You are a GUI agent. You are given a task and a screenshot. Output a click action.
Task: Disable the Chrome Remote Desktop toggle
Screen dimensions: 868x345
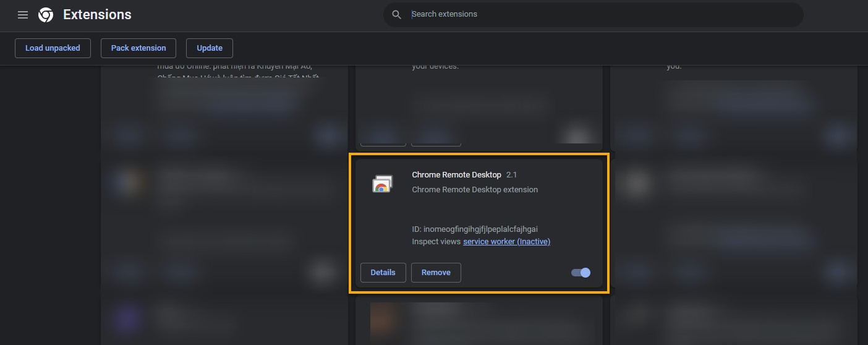pyautogui.click(x=581, y=273)
